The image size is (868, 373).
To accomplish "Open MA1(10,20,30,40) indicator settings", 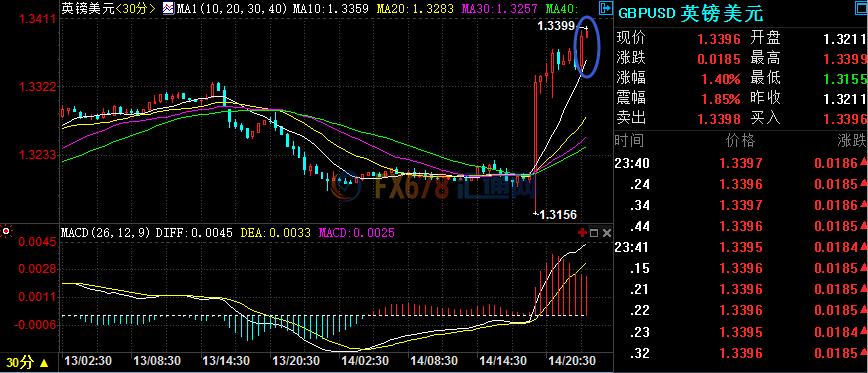I will pos(231,8).
